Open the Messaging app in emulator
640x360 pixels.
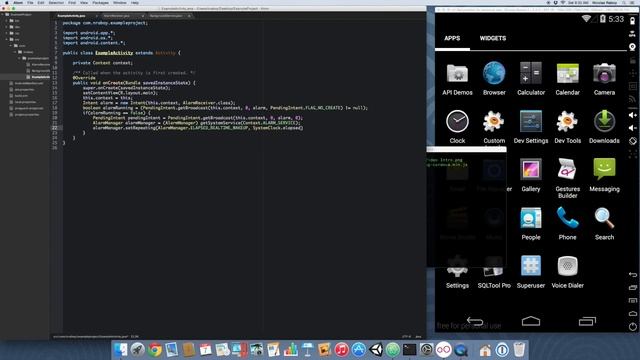(604, 175)
